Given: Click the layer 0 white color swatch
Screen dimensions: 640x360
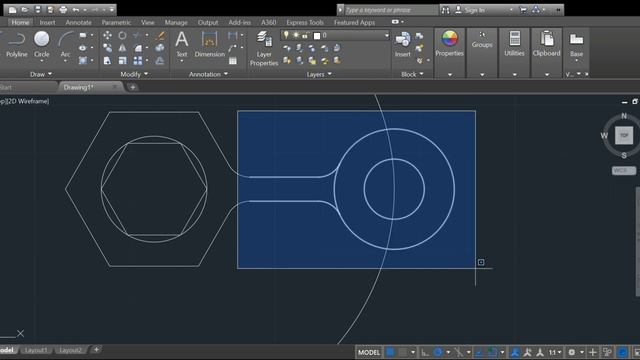Looking at the screenshot, I should [x=317, y=36].
